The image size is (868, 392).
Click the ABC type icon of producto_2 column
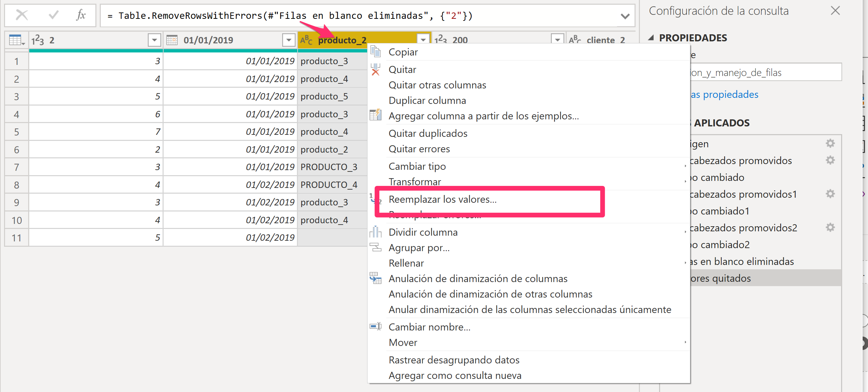306,40
